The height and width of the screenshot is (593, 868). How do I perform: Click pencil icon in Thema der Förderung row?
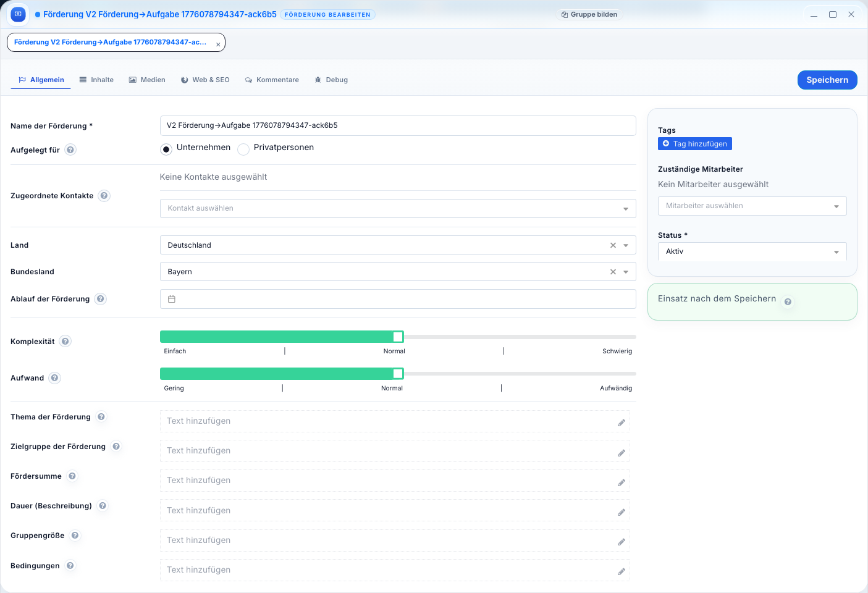[621, 423]
